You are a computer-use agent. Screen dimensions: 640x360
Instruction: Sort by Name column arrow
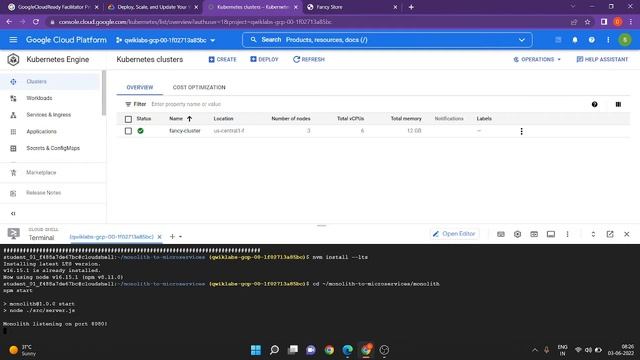coord(189,119)
